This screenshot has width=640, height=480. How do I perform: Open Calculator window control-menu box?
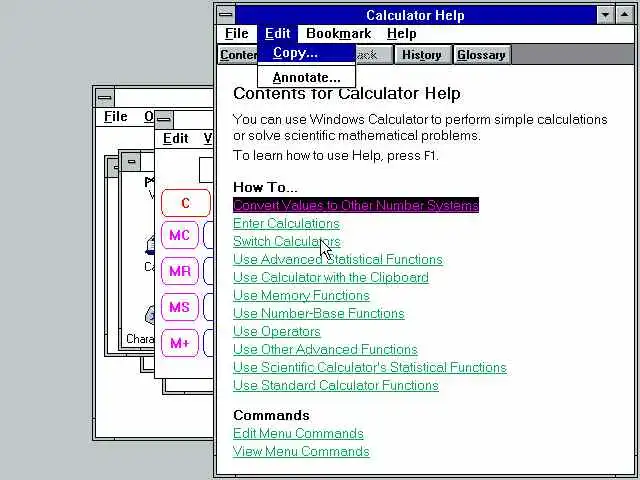point(164,120)
